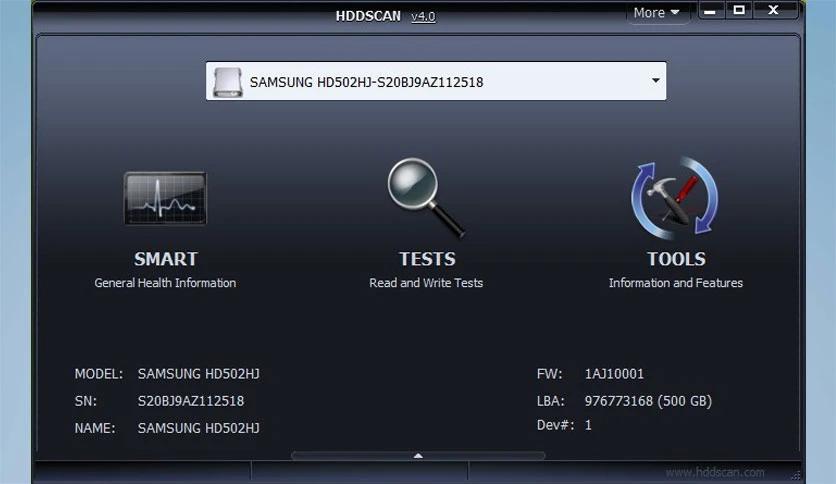Maximize the HDDSCAN window
The height and width of the screenshot is (484, 836).
pos(739,10)
